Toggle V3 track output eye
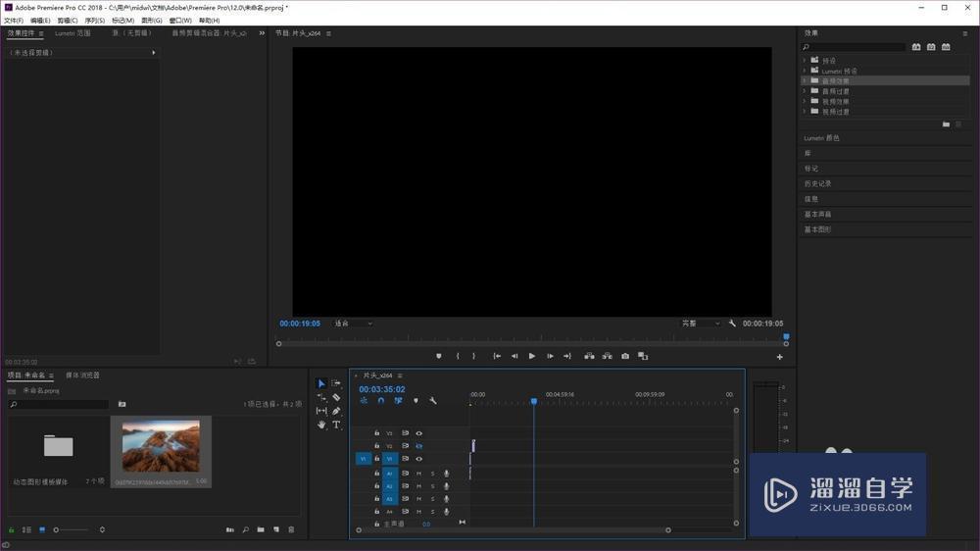 tap(418, 432)
